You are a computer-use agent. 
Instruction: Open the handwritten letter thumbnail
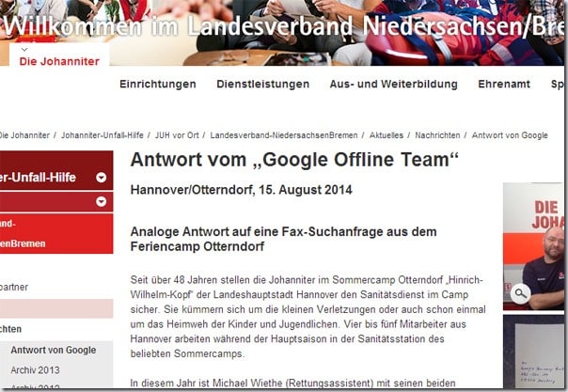coord(533,352)
